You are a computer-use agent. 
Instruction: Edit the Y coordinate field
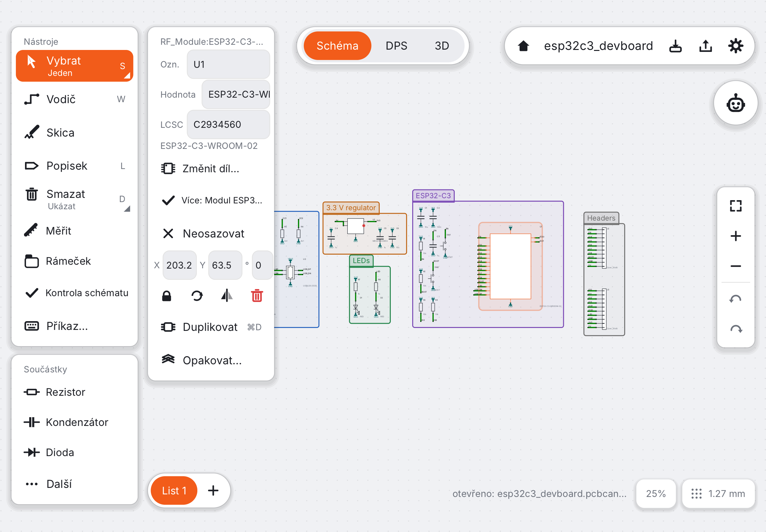[x=225, y=265]
